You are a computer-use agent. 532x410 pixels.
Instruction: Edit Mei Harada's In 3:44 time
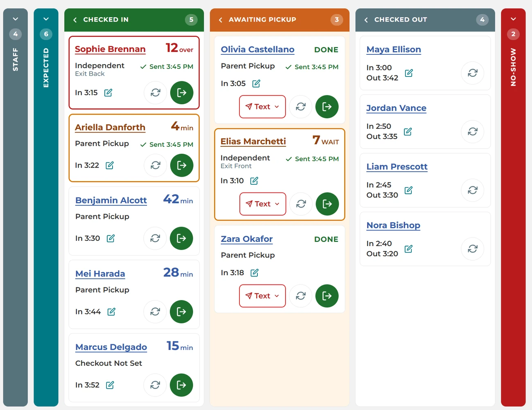click(111, 311)
